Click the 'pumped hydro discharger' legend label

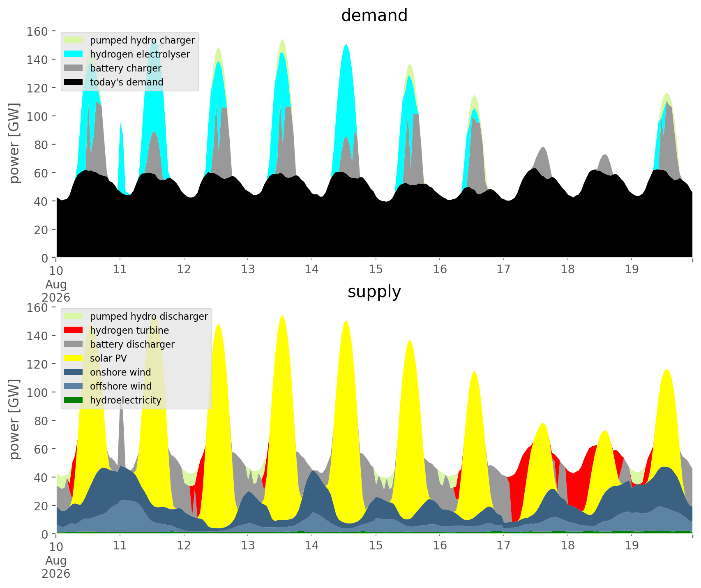click(149, 316)
